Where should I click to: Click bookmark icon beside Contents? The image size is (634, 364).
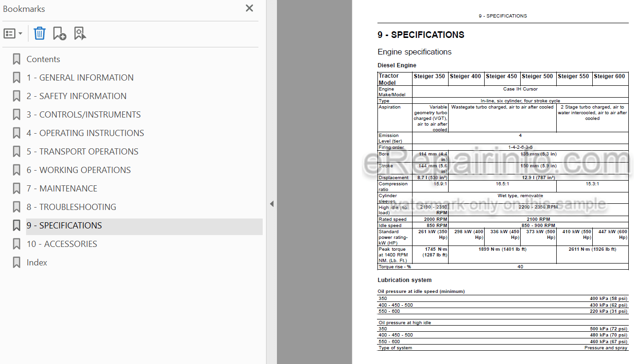tap(17, 59)
